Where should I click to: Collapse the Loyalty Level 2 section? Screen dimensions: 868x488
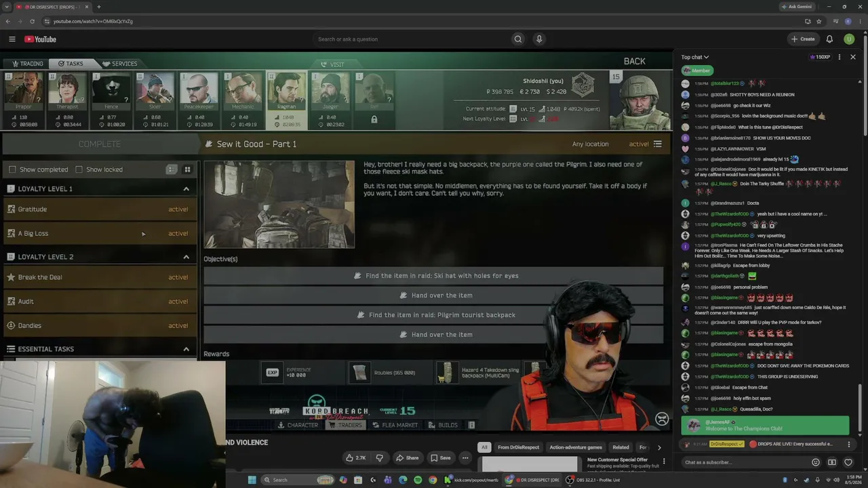click(x=186, y=257)
